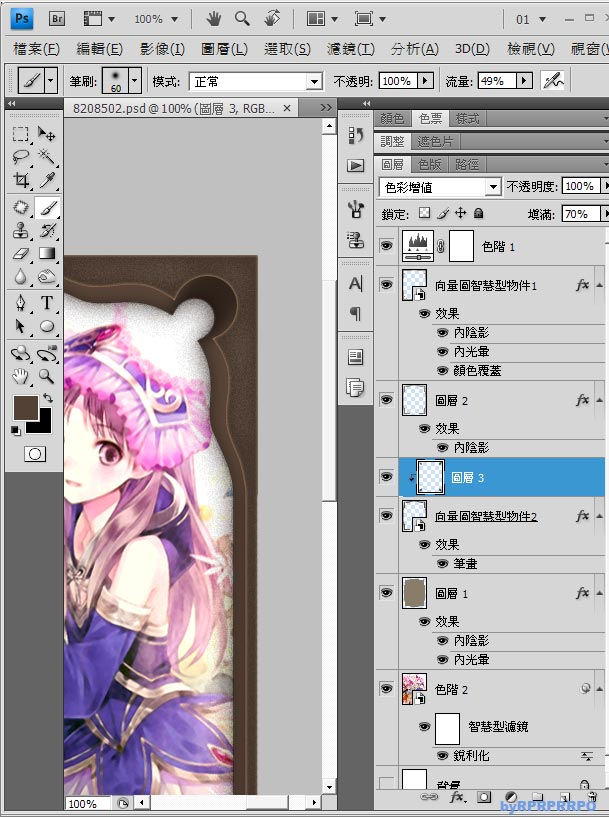Open the Paragraph panel icon
This screenshot has width=609, height=817.
coord(356,314)
